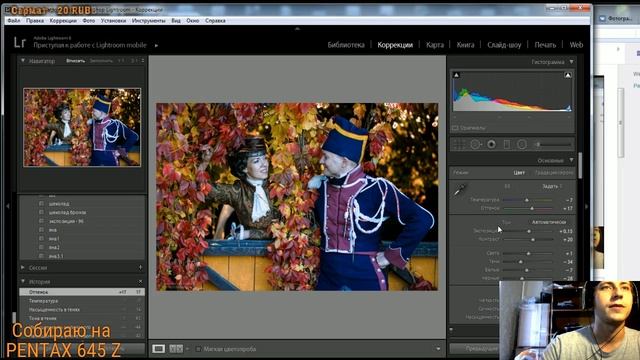This screenshot has height=360, width=640.
Task: Switch to Карта module
Action: [x=435, y=45]
